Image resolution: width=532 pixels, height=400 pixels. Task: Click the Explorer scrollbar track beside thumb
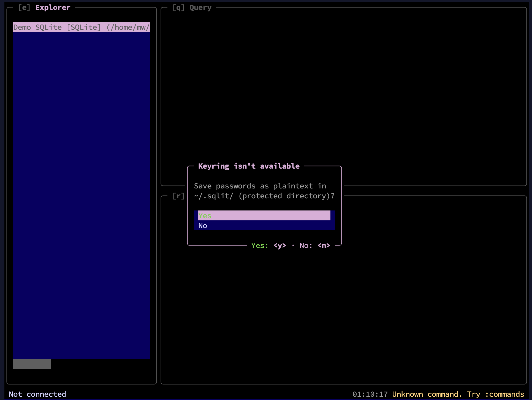pos(101,364)
